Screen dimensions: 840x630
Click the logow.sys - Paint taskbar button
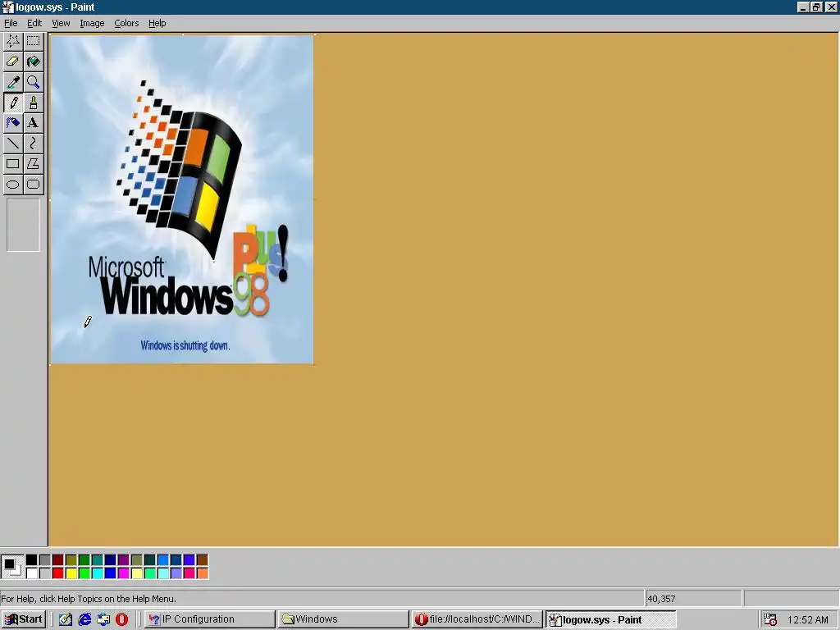coord(611,619)
